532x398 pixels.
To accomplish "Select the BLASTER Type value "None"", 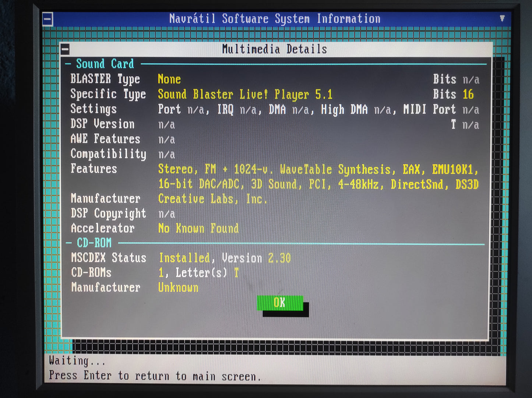I will pos(169,79).
